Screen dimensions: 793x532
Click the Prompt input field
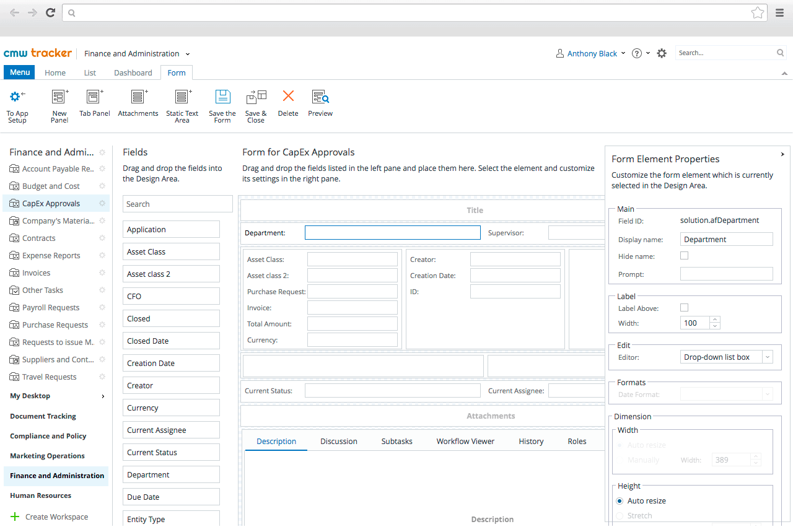point(726,274)
